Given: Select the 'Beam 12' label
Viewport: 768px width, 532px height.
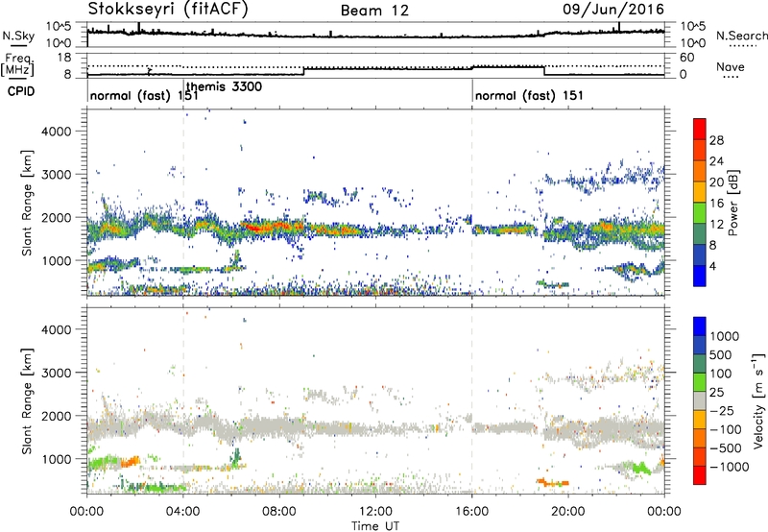Looking at the screenshot, I should click(374, 11).
